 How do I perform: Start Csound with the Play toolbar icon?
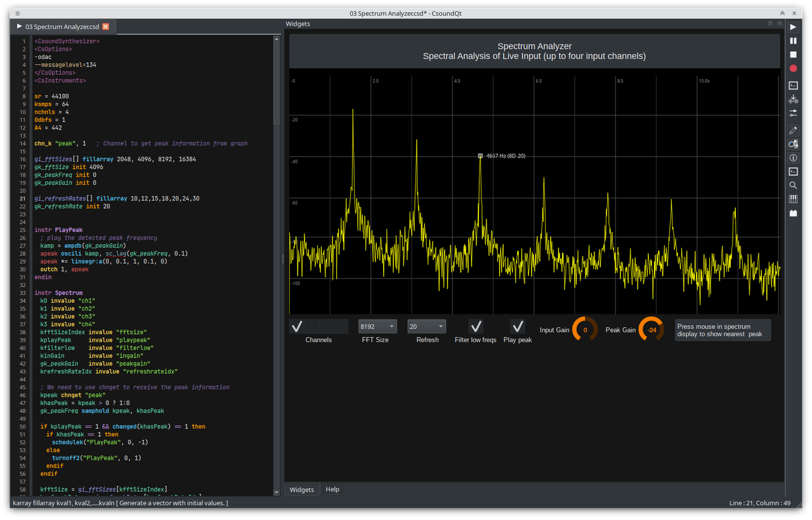point(793,27)
